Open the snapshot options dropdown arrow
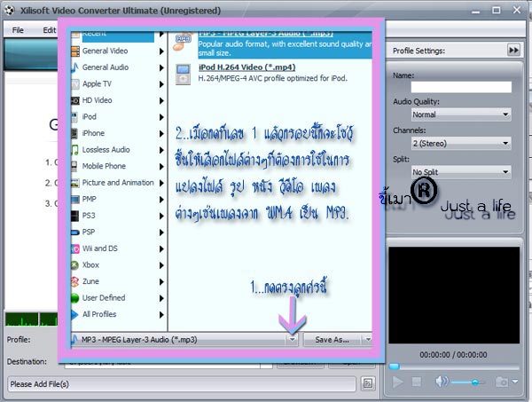The width and height of the screenshot is (532, 402). point(515,382)
